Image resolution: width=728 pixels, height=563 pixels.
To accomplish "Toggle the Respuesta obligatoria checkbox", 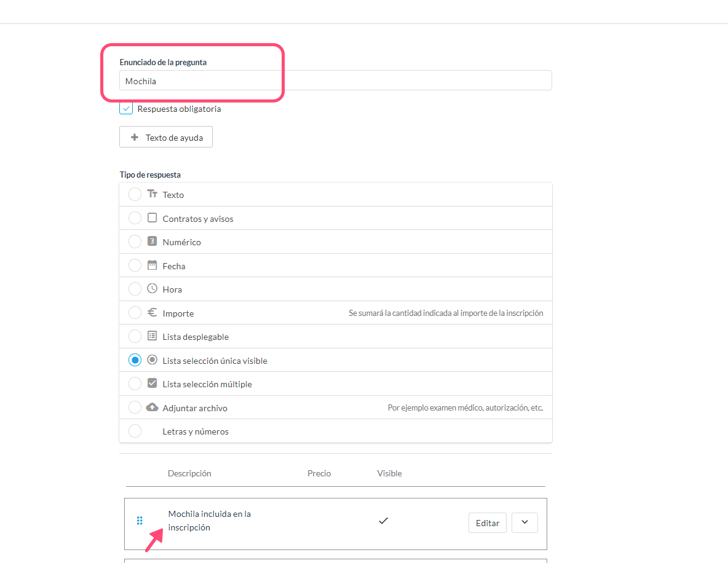I will tap(126, 109).
